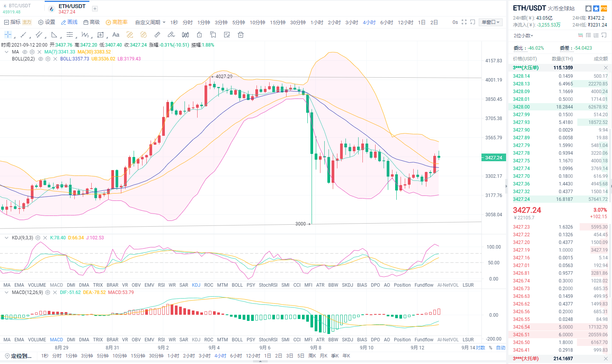This screenshot has height=364, width=612.
Task: Collapse the MACD panel chevron
Action: click(x=7, y=292)
